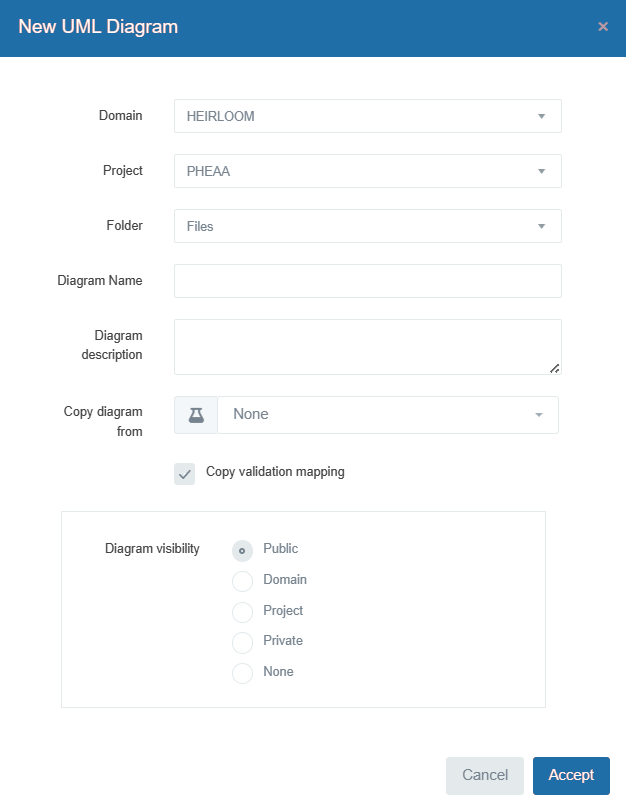Select Public diagram visibility

tap(242, 550)
